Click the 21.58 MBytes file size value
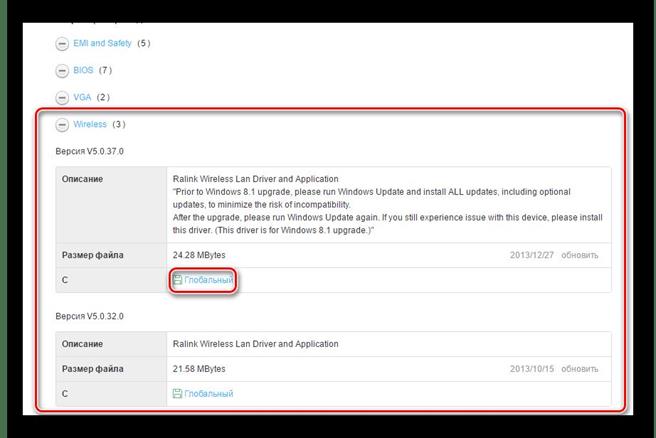This screenshot has width=656, height=438. tap(199, 369)
